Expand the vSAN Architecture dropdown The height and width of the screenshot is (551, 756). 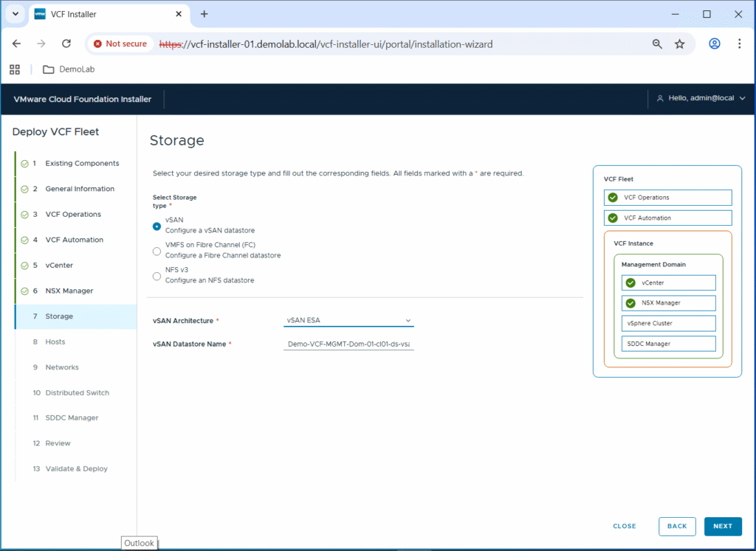point(348,320)
